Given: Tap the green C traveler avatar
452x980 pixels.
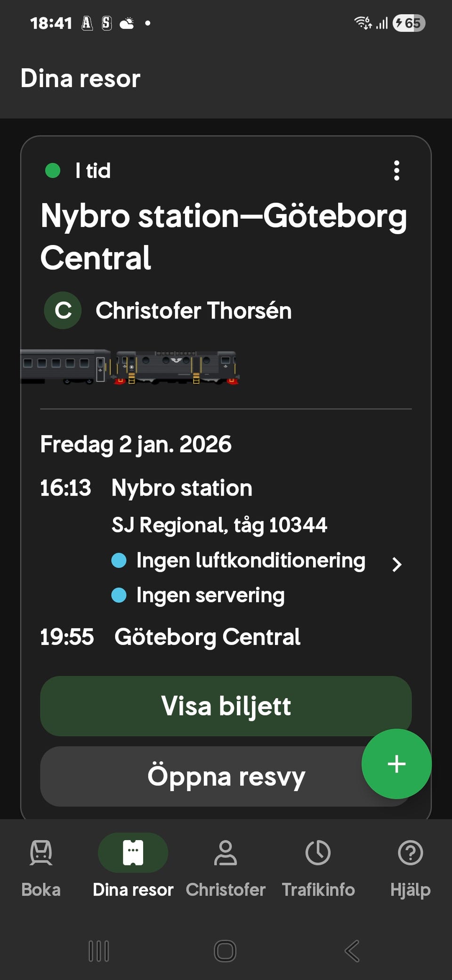Looking at the screenshot, I should (x=63, y=310).
